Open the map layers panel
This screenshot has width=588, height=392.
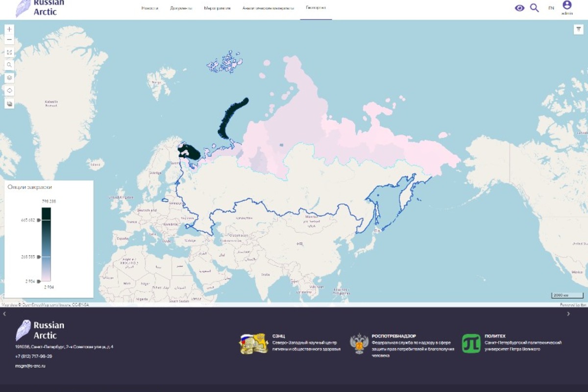pos(9,78)
